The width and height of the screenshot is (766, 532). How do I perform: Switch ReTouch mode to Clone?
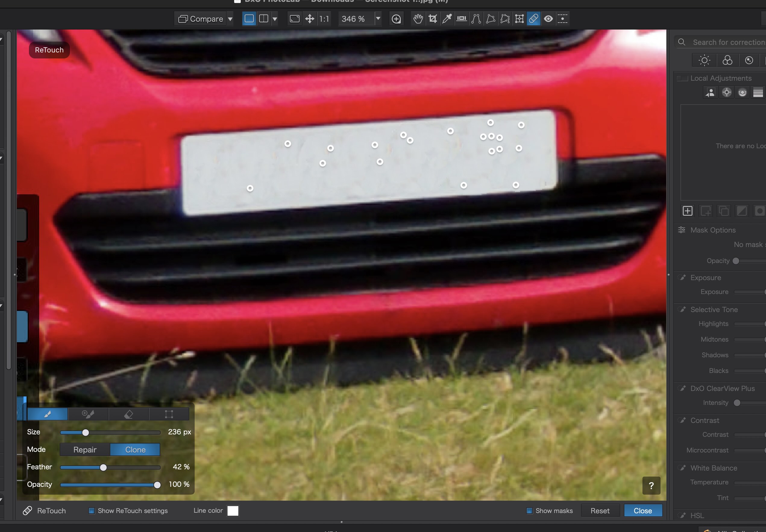135,450
